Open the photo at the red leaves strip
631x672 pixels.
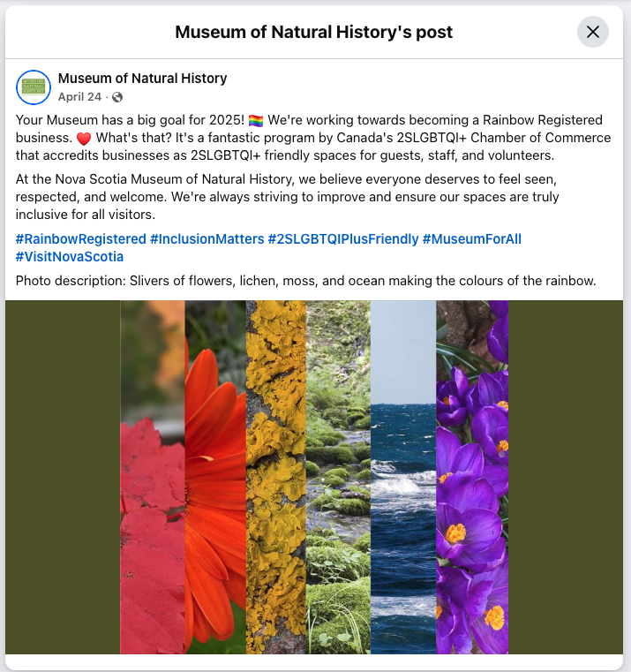coord(153,477)
